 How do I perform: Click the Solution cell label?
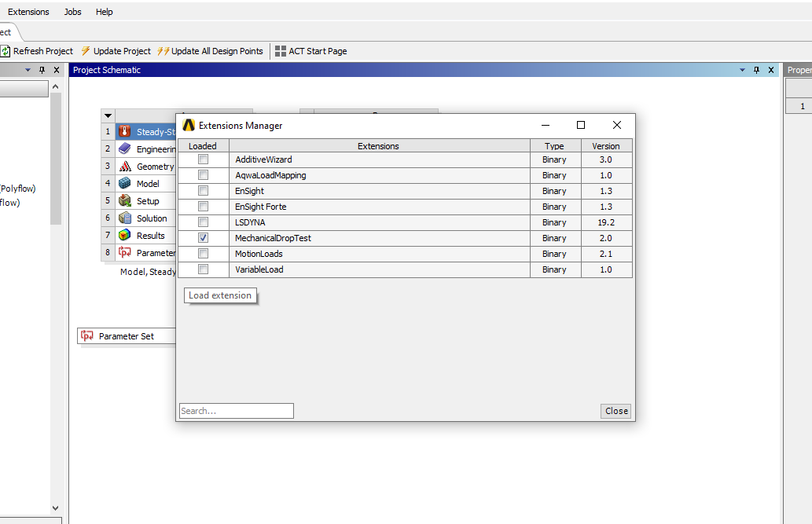click(152, 218)
